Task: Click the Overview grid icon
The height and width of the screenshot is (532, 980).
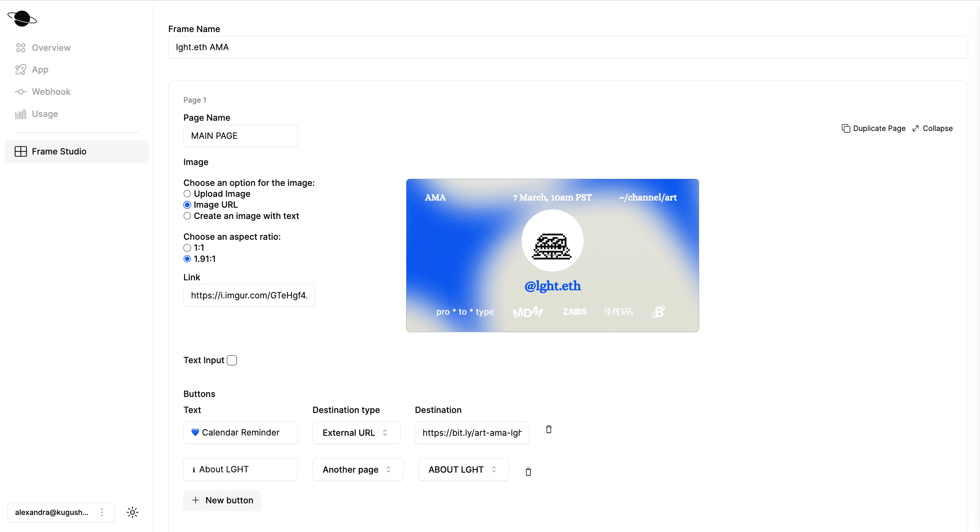Action: point(20,48)
